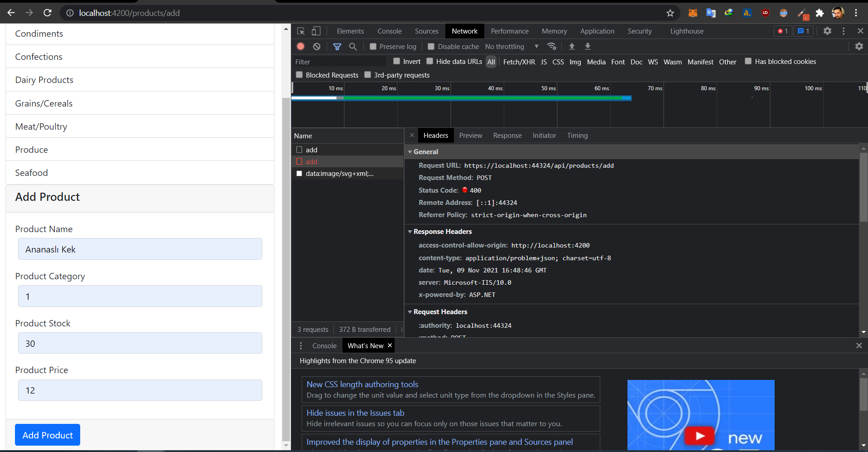Reload the page with refresh icon
Viewport: 868px width, 452px height.
point(47,13)
